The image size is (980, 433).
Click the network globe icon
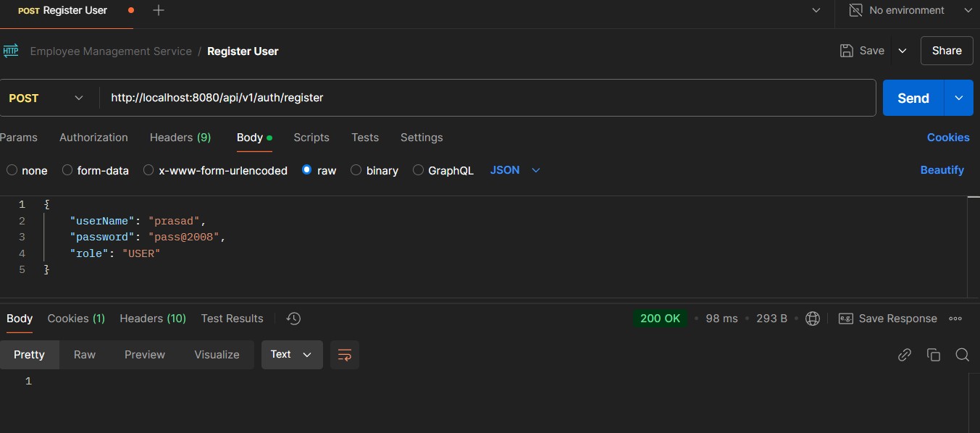pos(813,319)
